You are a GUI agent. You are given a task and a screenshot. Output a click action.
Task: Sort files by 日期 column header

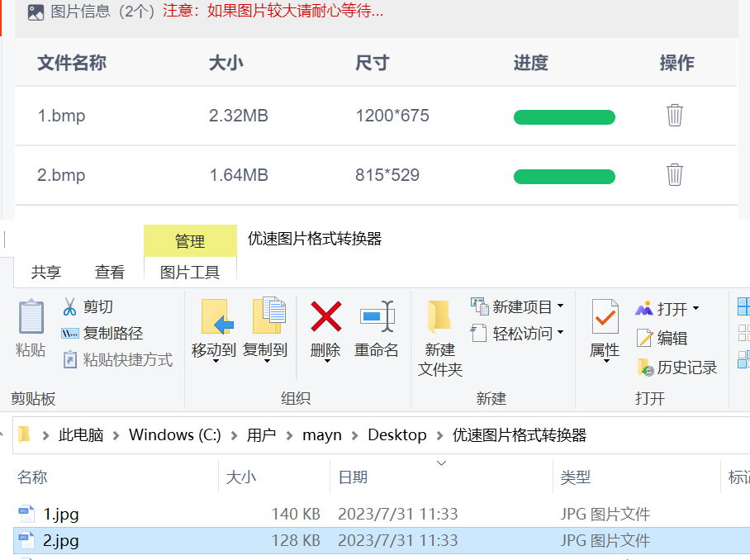(x=353, y=477)
